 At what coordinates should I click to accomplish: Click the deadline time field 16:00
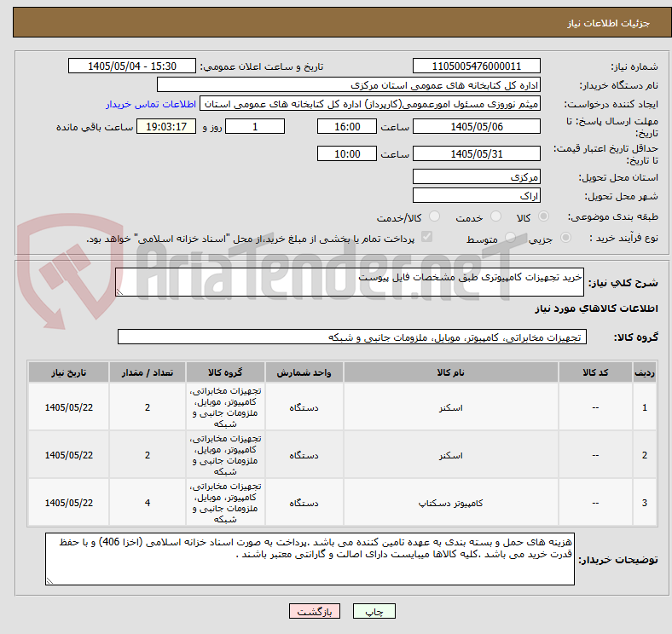(347, 126)
